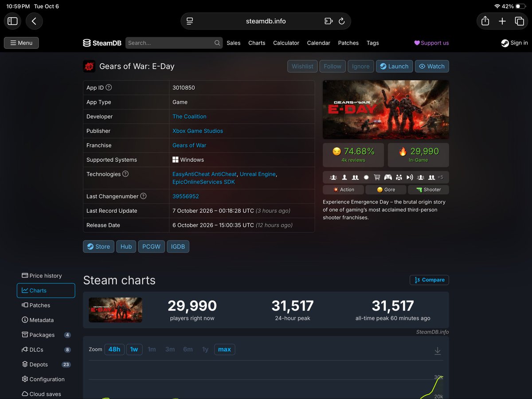This screenshot has height=399, width=532.
Task: Reload the steamdb.info page
Action: pyautogui.click(x=341, y=21)
